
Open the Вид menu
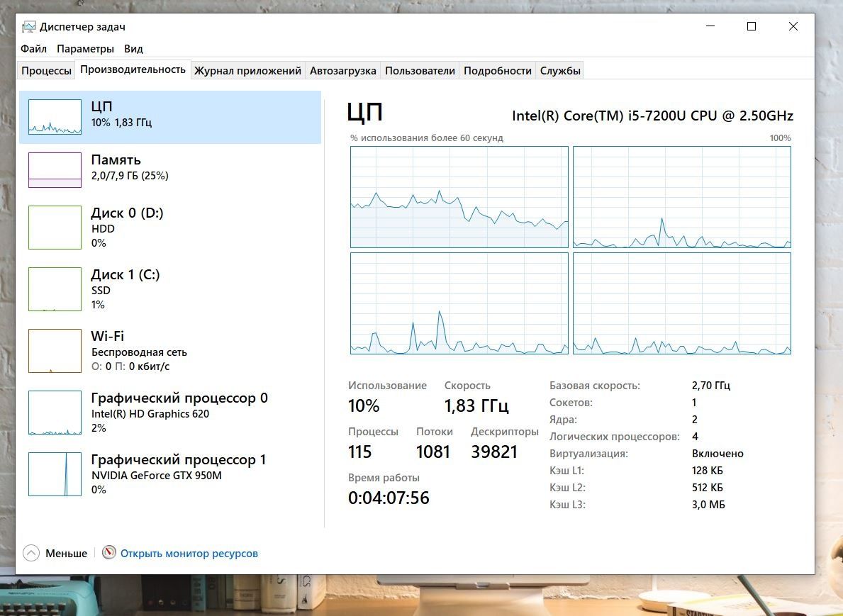[x=133, y=49]
